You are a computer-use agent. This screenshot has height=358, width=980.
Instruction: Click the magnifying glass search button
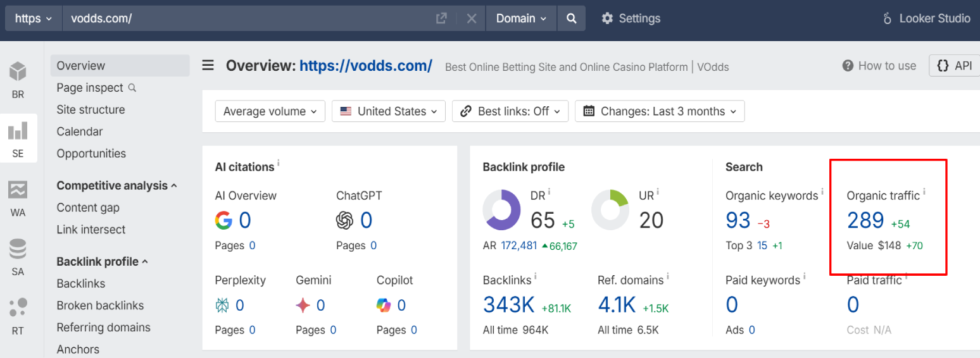tap(571, 18)
